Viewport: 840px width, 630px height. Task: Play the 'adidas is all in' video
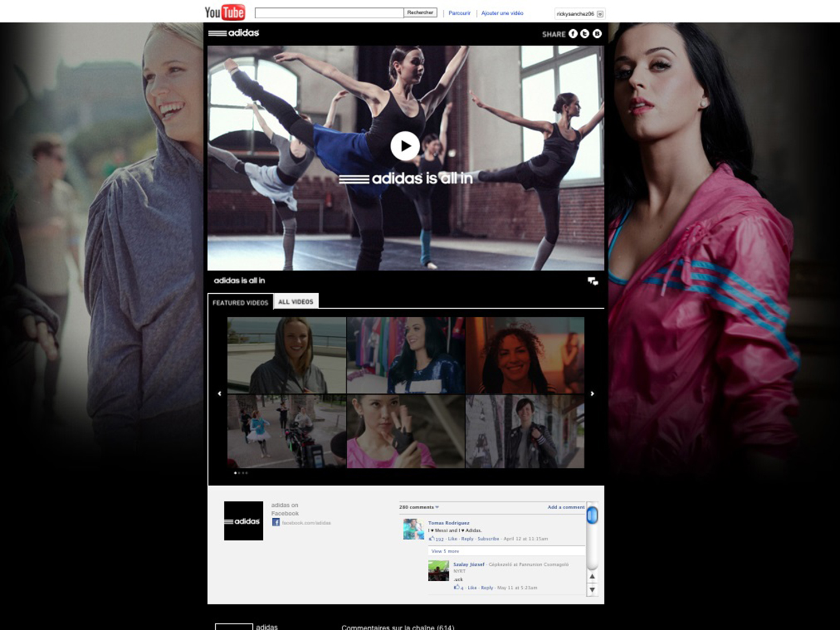coord(405,146)
